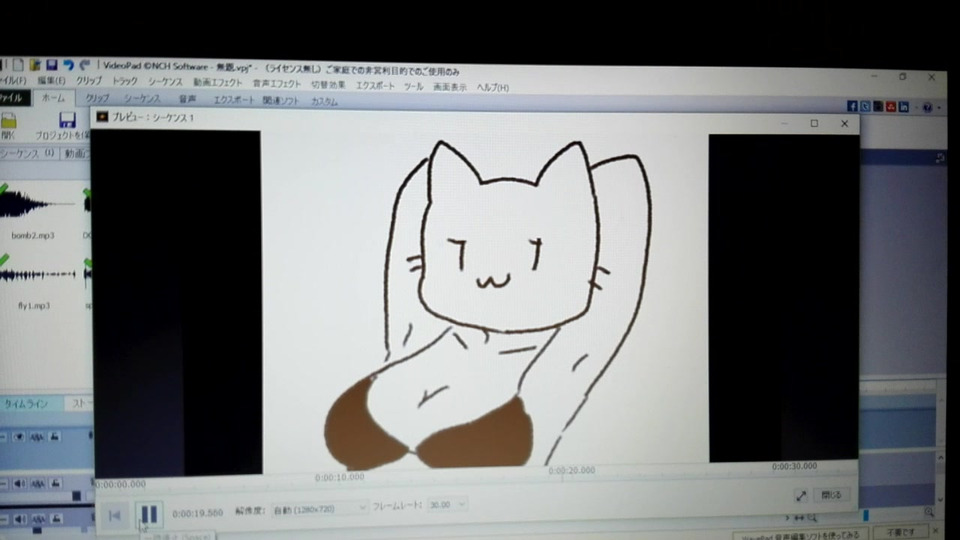Click the 閉じる button in preview

(831, 495)
